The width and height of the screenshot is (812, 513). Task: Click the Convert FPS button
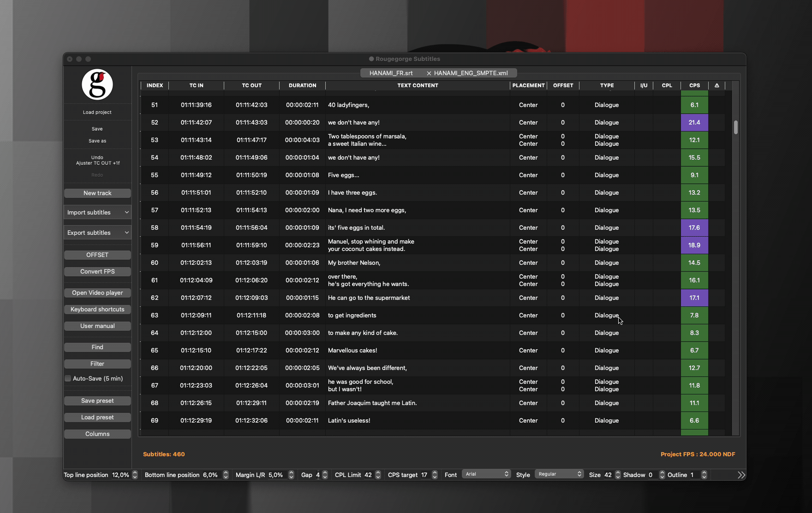pos(97,271)
